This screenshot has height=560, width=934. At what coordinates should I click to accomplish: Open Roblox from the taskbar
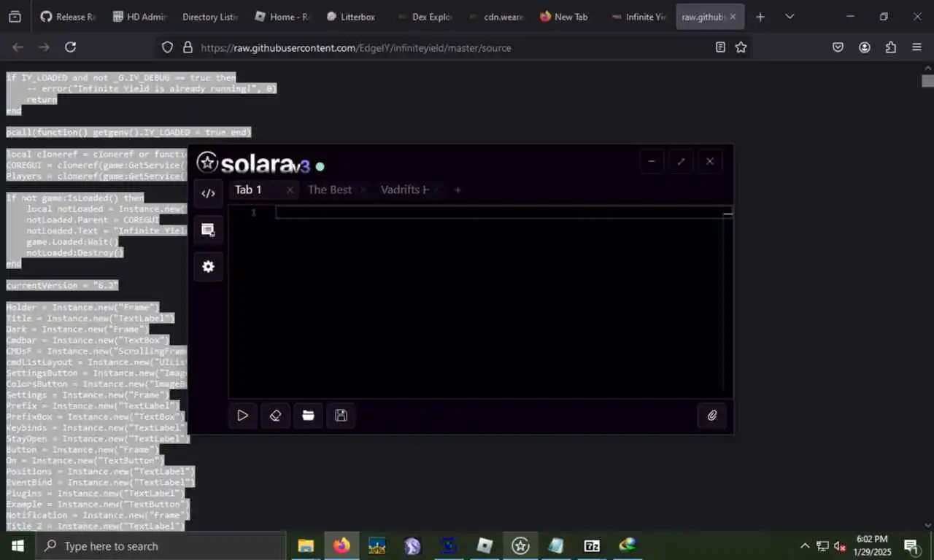[485, 545]
